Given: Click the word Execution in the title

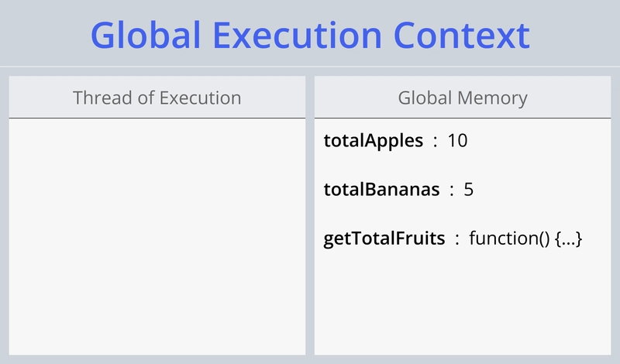Looking at the screenshot, I should (298, 36).
